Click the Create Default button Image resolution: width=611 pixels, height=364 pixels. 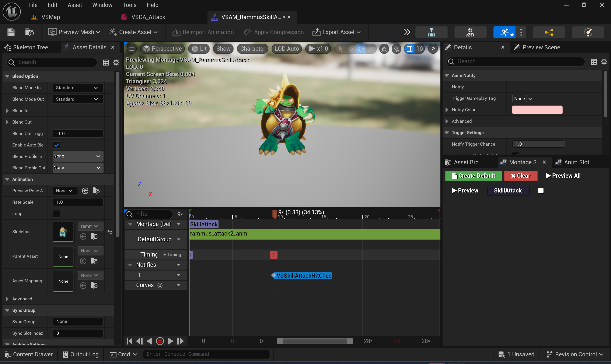click(x=473, y=176)
